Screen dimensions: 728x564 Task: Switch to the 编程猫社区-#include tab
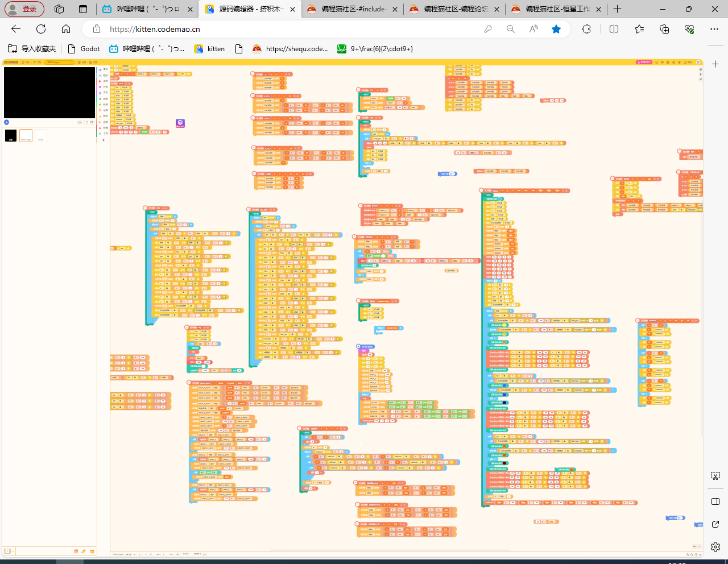tap(353, 9)
